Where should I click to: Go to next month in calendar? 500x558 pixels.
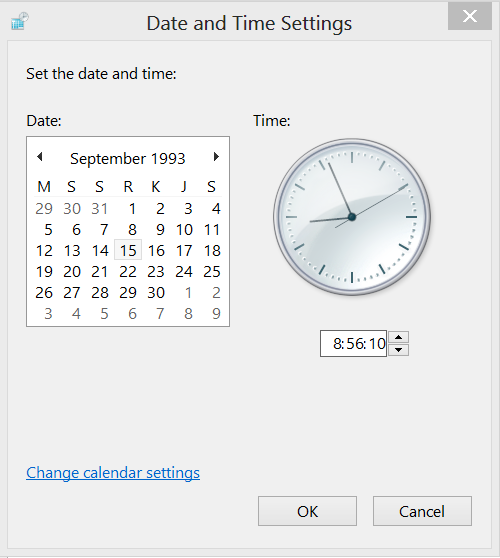pyautogui.click(x=216, y=157)
